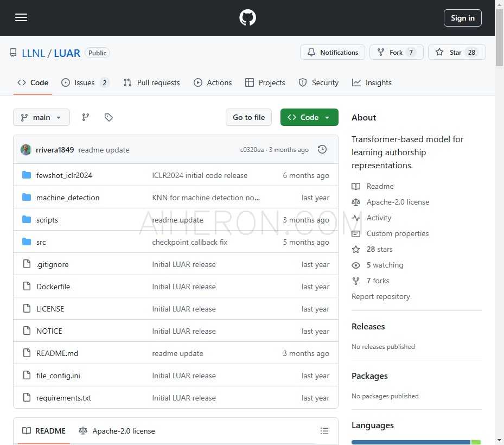504x445 pixels.
Task: Click the Report repository link
Action: 381,296
